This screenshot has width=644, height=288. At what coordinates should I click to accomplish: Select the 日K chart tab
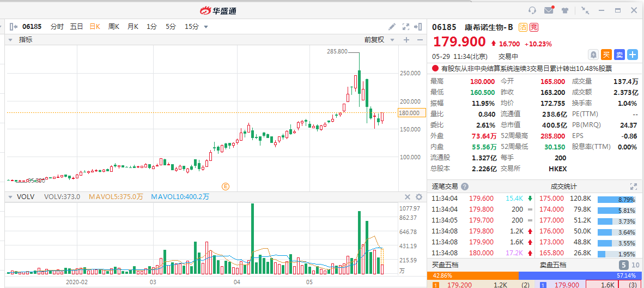point(95,27)
